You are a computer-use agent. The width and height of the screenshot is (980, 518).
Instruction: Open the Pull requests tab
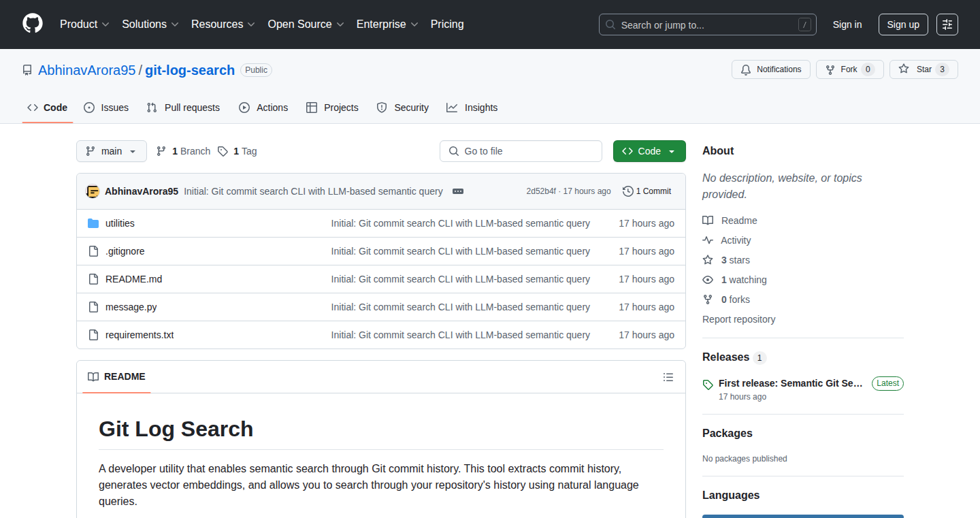click(183, 108)
